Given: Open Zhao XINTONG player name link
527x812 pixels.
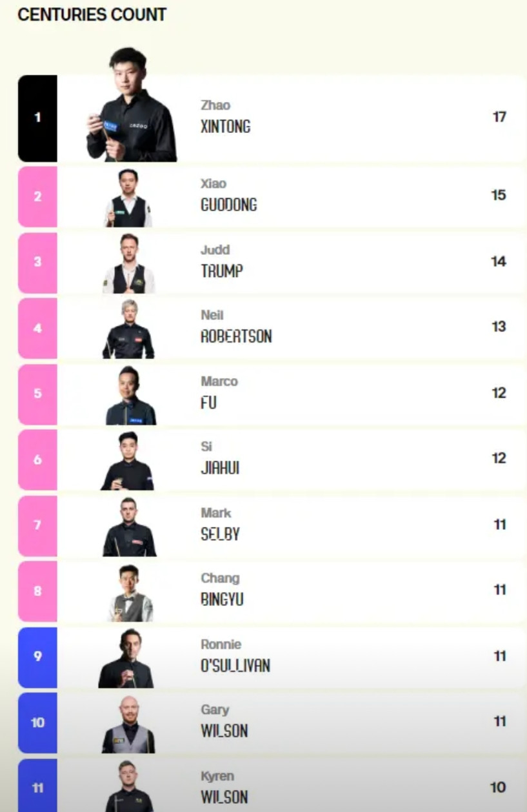Looking at the screenshot, I should coord(225,116).
